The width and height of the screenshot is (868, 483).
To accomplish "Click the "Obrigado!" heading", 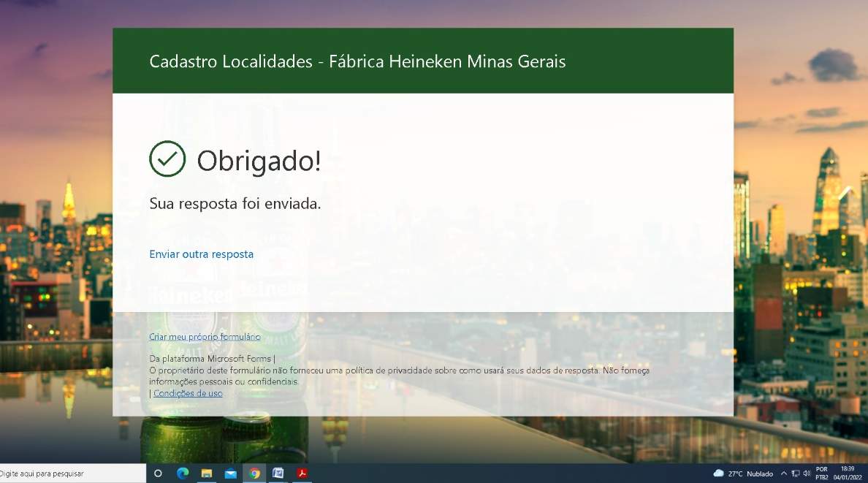I will [259, 161].
